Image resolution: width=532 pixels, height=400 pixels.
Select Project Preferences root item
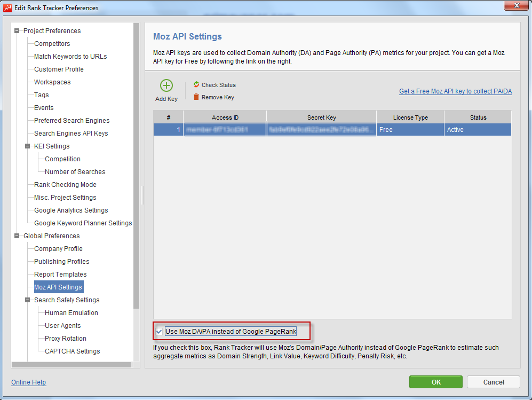[52, 31]
